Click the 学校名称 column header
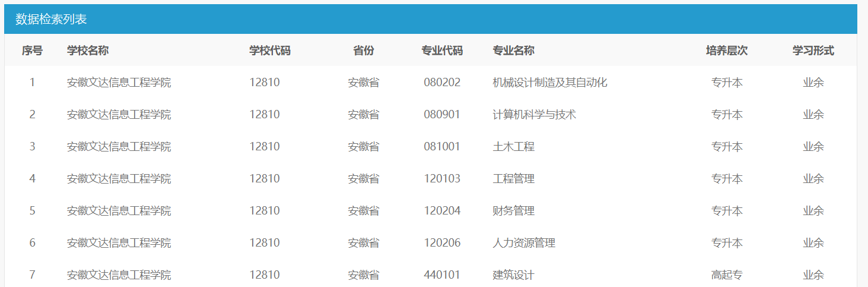Screen dimensions: 868x287 pyautogui.click(x=88, y=51)
